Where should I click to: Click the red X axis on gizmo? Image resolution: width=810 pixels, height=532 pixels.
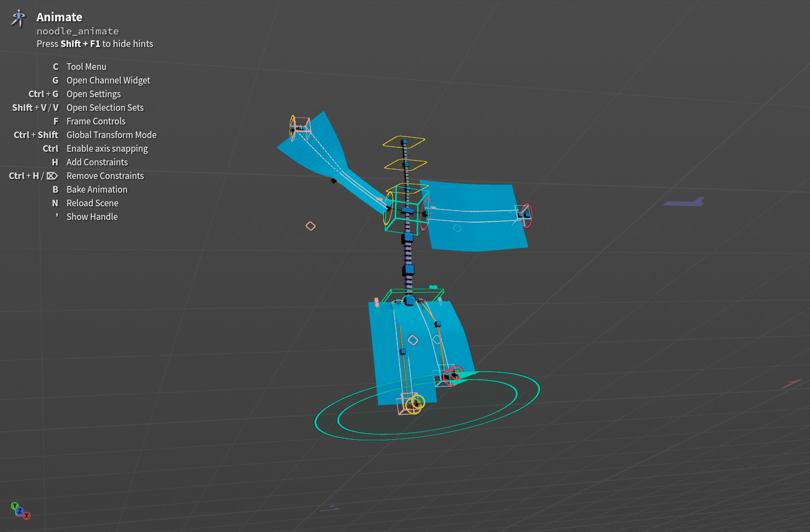[x=27, y=516]
